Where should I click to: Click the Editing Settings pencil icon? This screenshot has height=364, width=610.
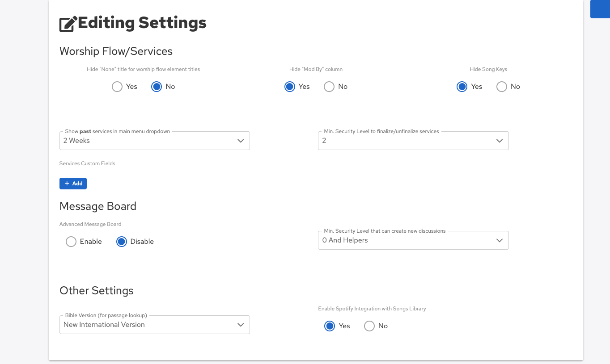pyautogui.click(x=68, y=24)
